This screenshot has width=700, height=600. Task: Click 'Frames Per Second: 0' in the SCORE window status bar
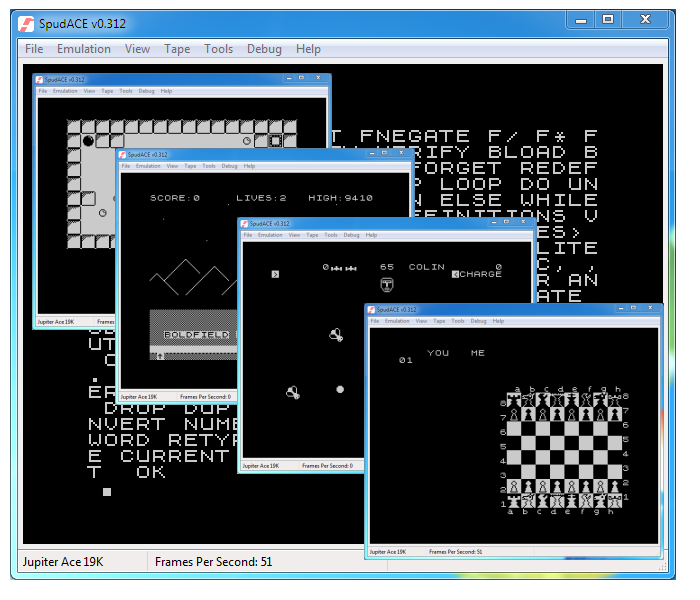205,396
